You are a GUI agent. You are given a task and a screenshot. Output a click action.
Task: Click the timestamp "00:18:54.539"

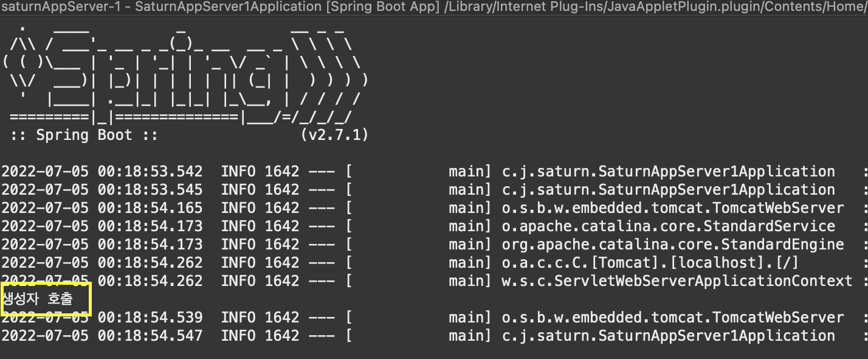click(x=150, y=317)
